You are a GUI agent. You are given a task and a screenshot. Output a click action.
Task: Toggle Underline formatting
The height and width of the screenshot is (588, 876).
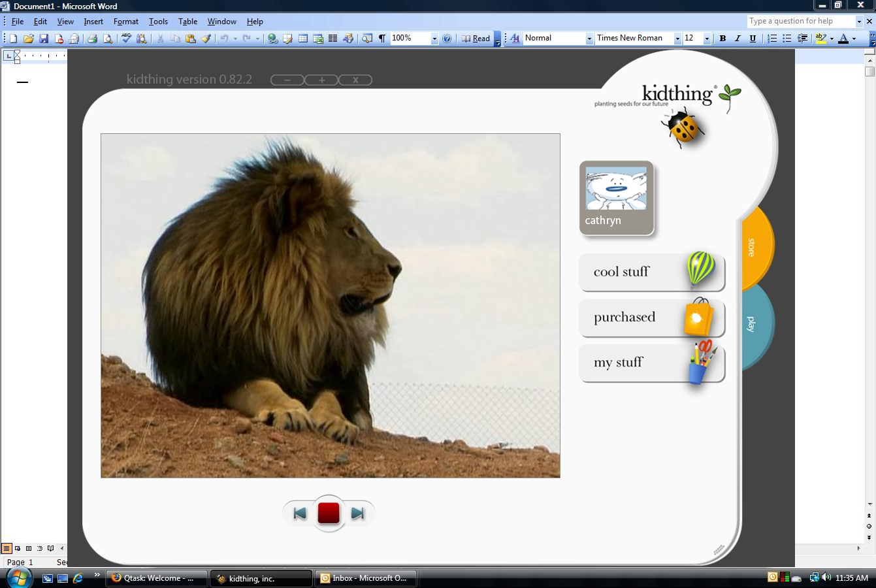click(x=753, y=39)
